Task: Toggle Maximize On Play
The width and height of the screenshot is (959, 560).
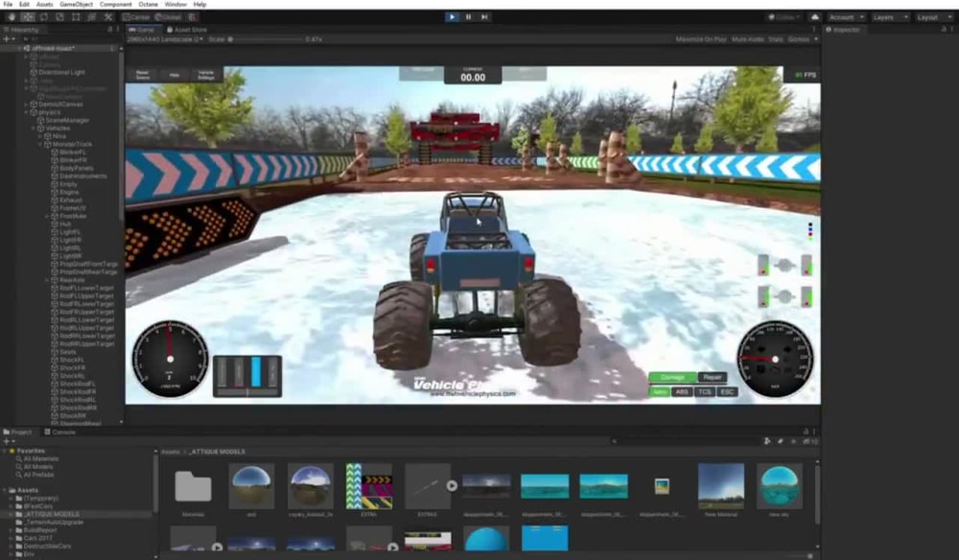Action: point(701,39)
